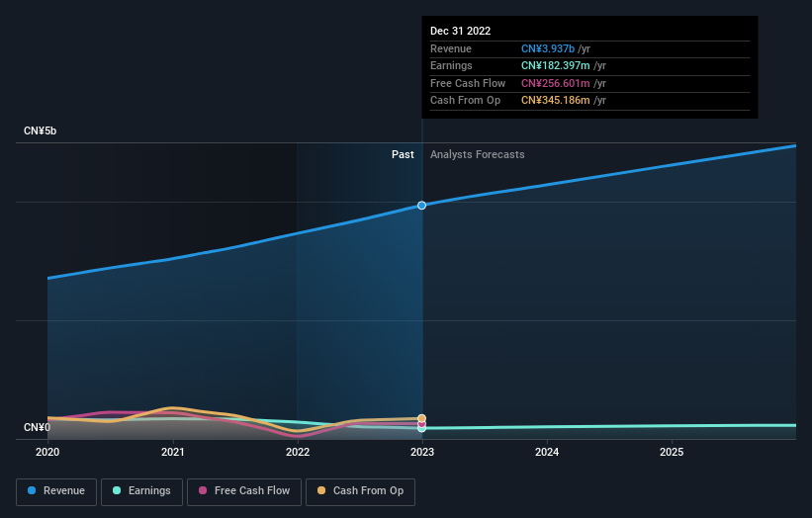
Task: Click the 2025 x-axis label
Action: [672, 453]
